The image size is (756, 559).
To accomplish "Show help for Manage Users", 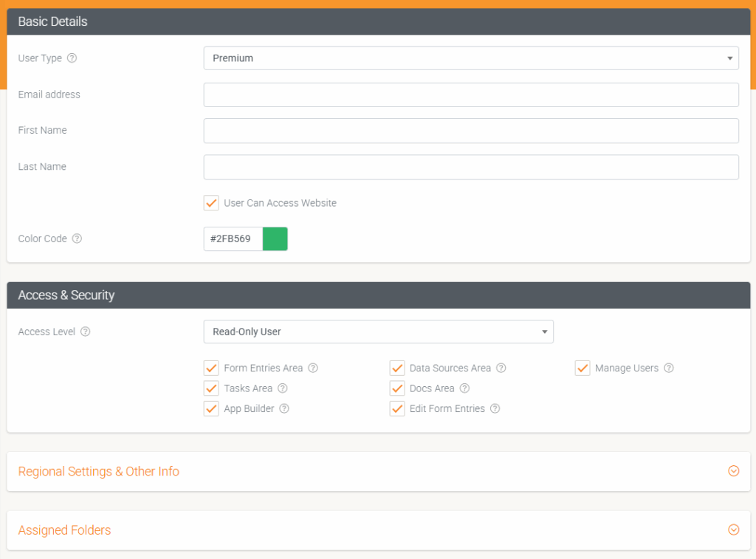I will (669, 368).
